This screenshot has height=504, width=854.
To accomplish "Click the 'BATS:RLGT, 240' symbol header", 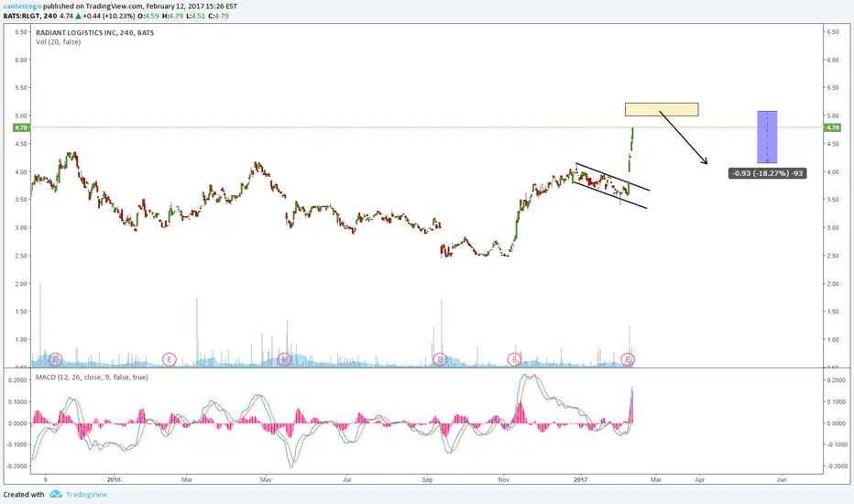I will (30, 16).
